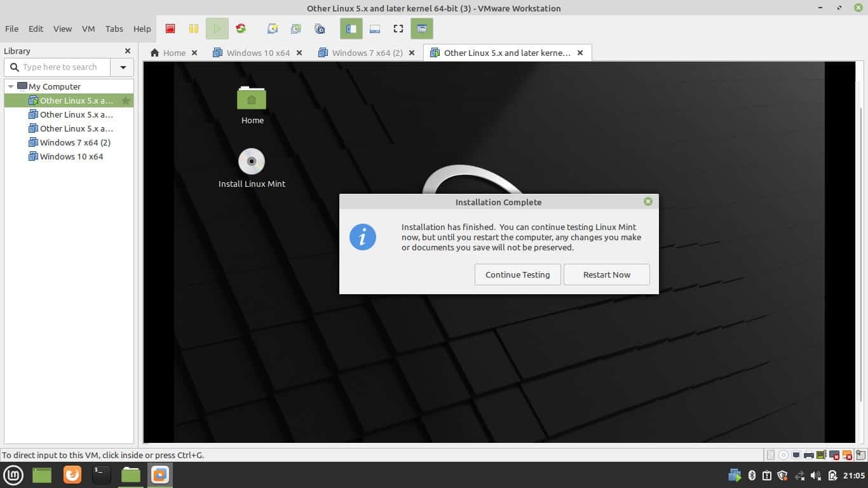Take a snapshot using the toolbar icon

point(273,29)
